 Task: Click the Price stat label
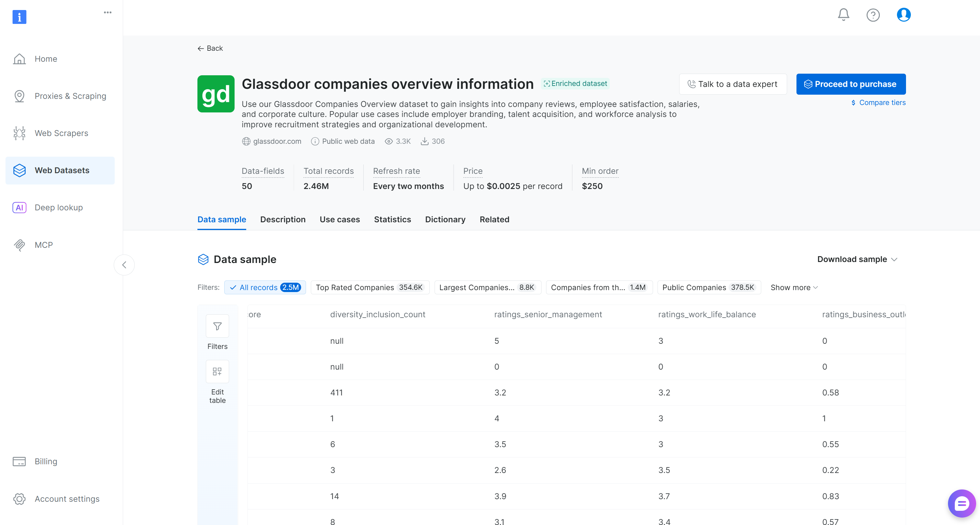tap(473, 171)
